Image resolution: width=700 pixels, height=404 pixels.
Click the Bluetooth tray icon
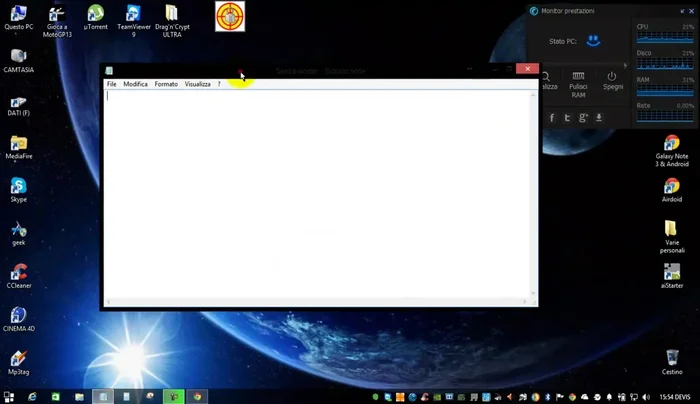[x=548, y=397]
